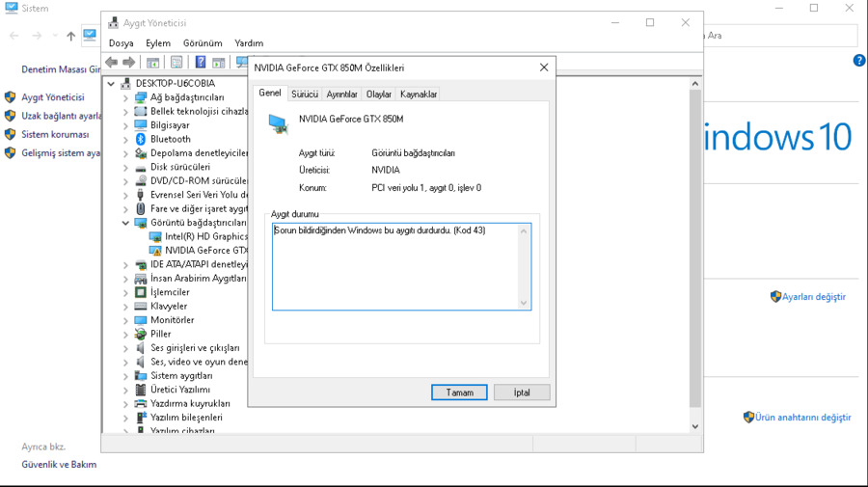The image size is (868, 487).
Task: Click the DESKTOP-U6COBIA computer icon
Action: [x=126, y=84]
